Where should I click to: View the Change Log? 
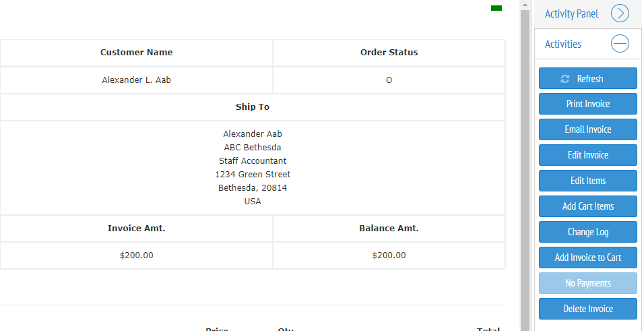point(587,232)
